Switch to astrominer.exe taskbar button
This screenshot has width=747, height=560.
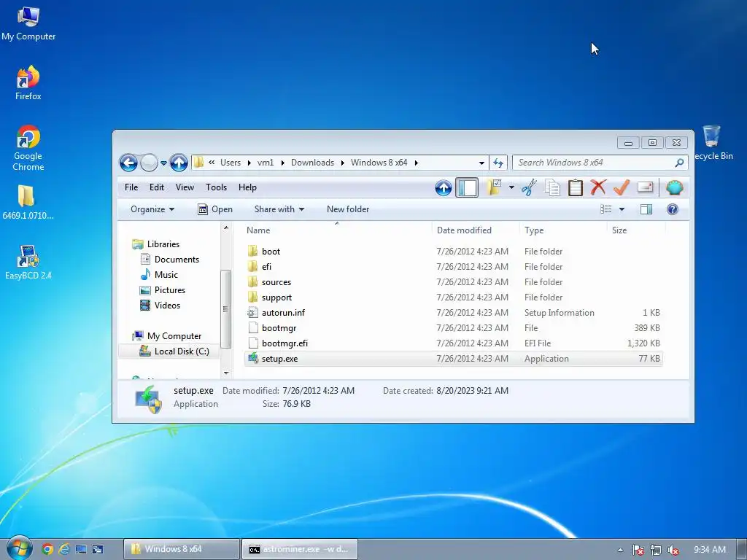pyautogui.click(x=300, y=549)
